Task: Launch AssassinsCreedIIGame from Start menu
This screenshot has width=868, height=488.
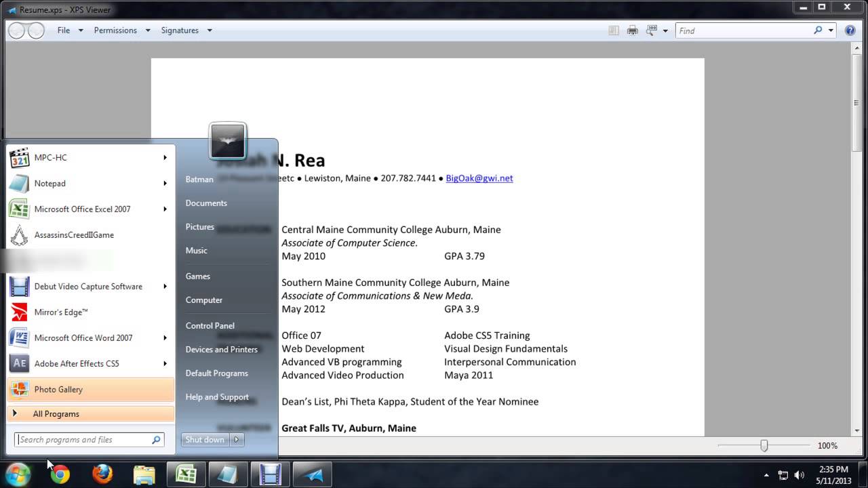Action: click(x=90, y=235)
